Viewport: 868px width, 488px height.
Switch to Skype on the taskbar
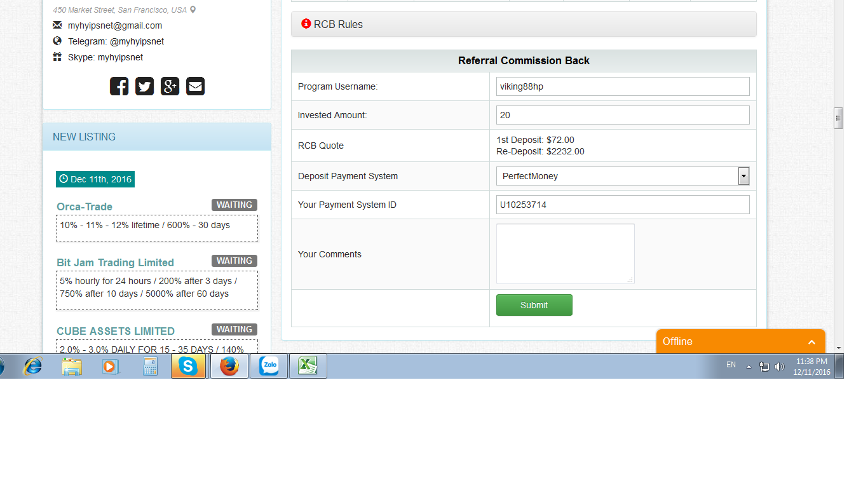click(189, 366)
